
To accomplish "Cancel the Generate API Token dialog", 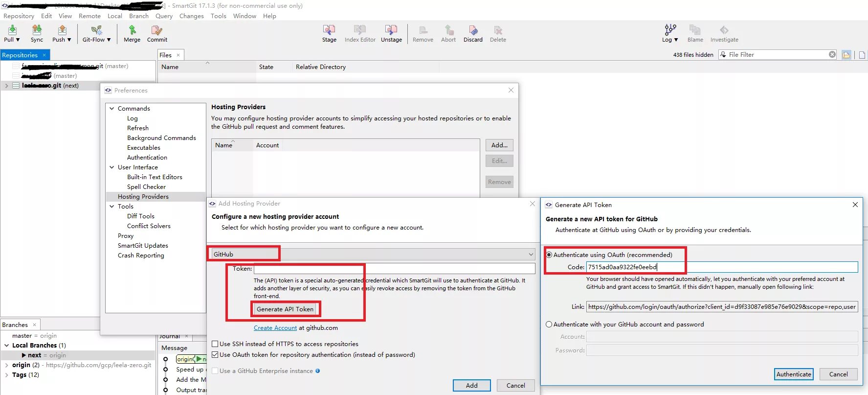I will pos(838,374).
